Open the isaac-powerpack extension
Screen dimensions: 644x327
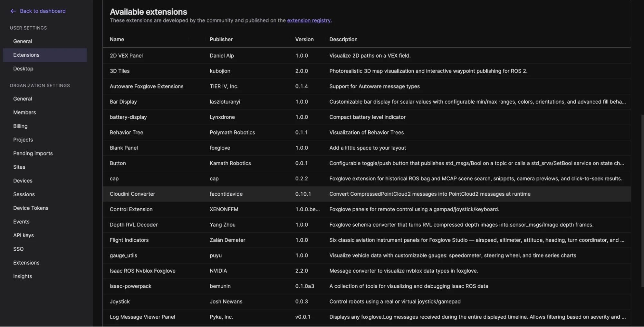(367, 286)
